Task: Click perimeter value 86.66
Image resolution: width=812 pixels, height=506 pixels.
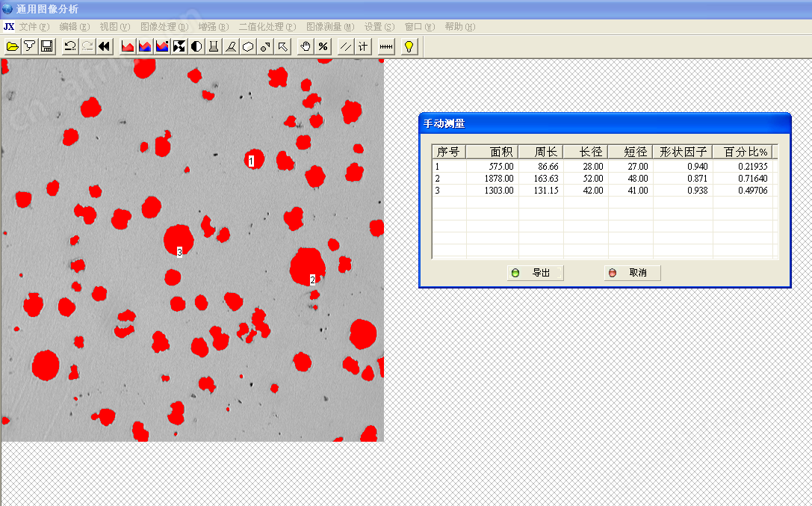Action: click(x=548, y=166)
